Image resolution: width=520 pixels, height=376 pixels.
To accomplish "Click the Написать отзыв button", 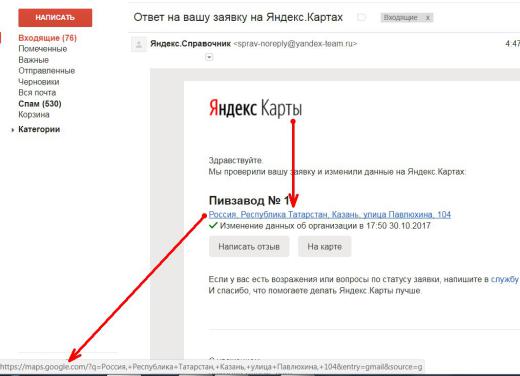I will [249, 247].
